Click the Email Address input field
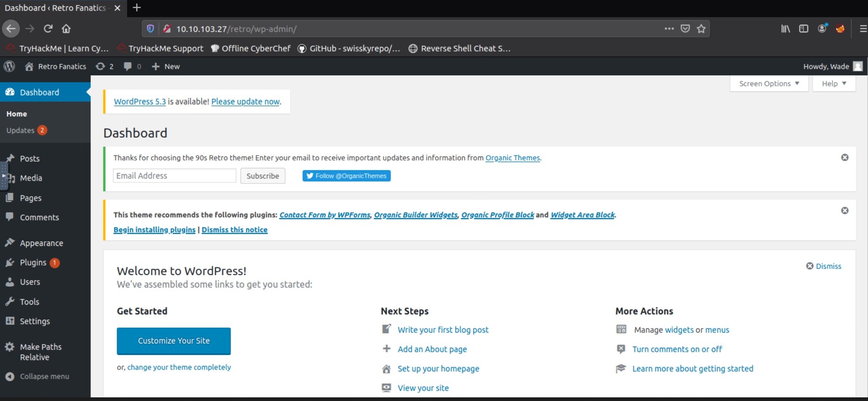This screenshot has width=868, height=401. point(174,176)
